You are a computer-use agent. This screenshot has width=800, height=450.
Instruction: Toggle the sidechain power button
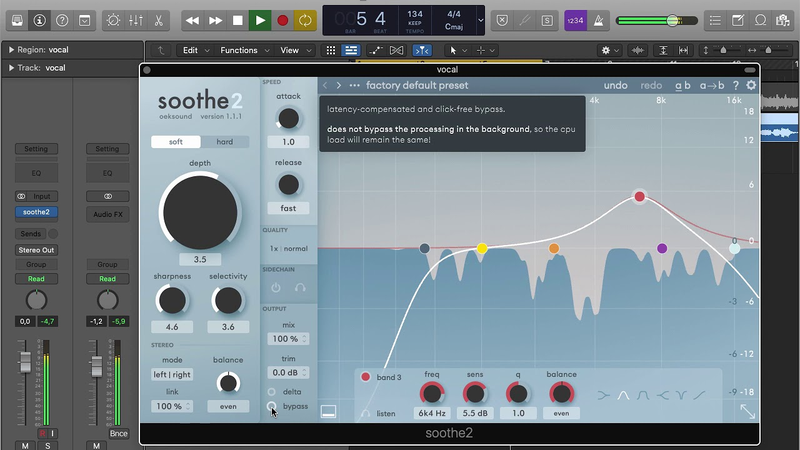(x=276, y=287)
